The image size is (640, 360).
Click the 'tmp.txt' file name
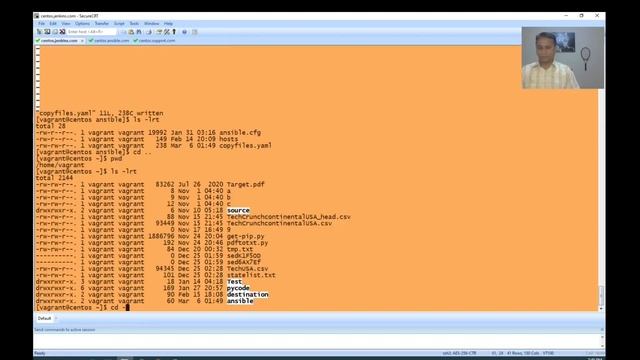(x=240, y=249)
